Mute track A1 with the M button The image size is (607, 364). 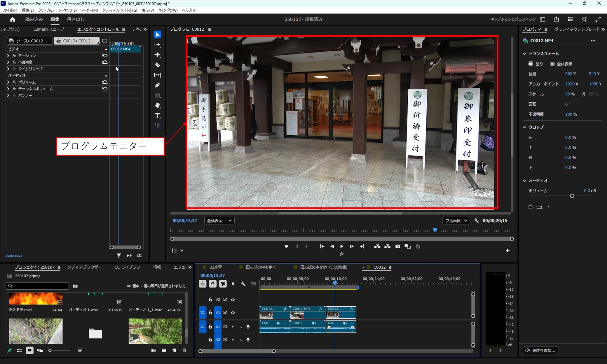233,327
